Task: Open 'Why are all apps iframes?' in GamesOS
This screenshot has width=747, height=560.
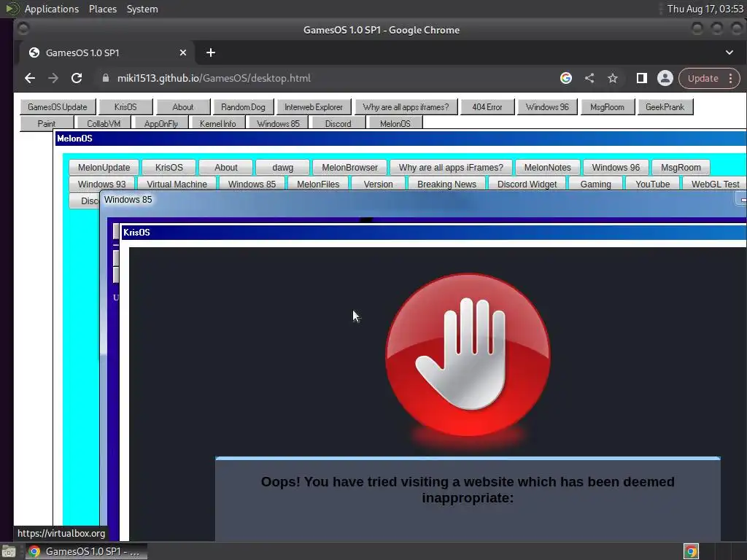Action: pyautogui.click(x=406, y=107)
